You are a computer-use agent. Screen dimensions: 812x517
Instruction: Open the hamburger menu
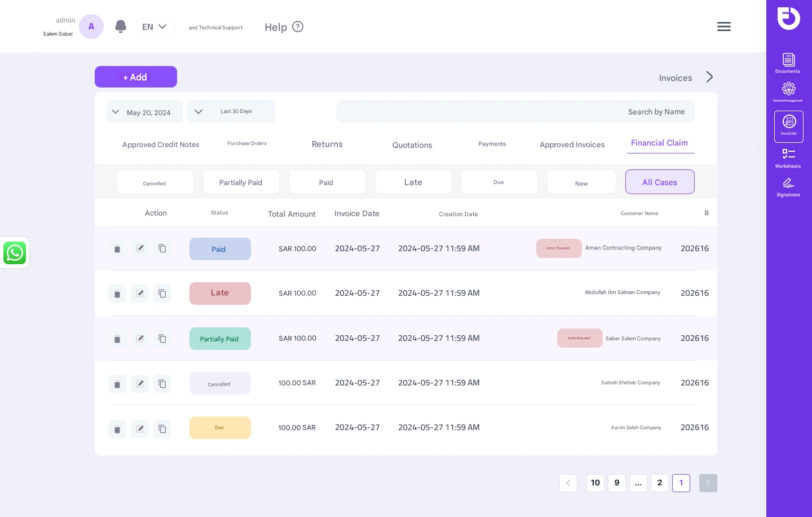[723, 27]
